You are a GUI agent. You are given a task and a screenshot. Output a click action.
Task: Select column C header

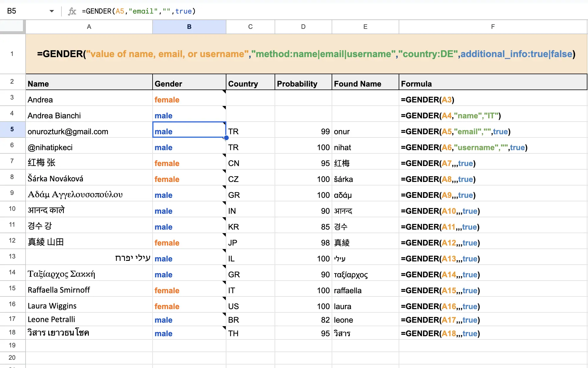pyautogui.click(x=250, y=27)
